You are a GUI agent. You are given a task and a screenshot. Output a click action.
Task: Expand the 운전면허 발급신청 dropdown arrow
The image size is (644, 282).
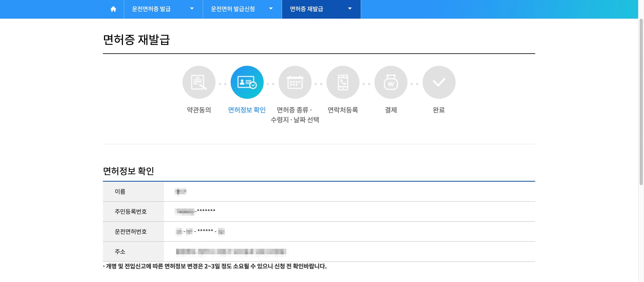(x=271, y=9)
